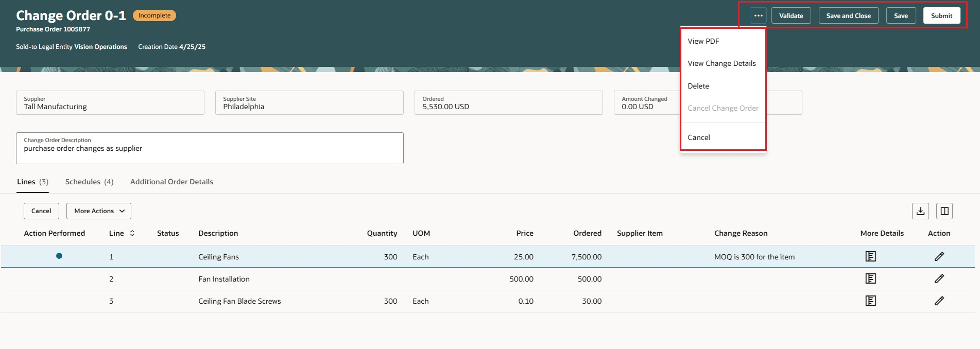Choose View PDF from the menu

(x=703, y=41)
